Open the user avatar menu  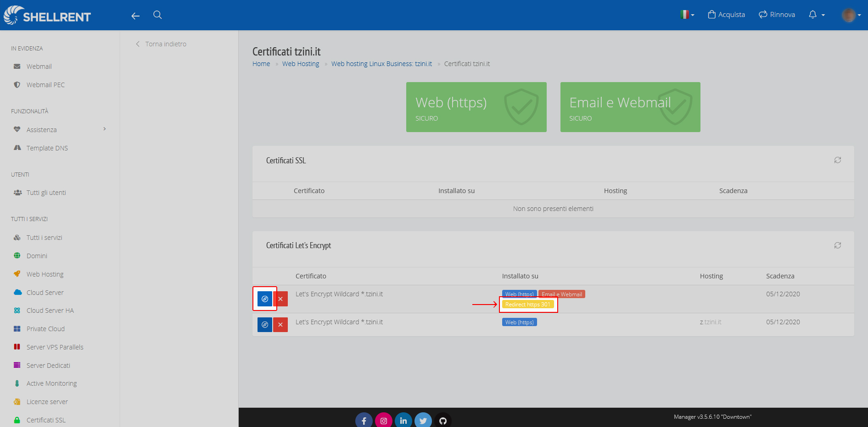pos(851,15)
